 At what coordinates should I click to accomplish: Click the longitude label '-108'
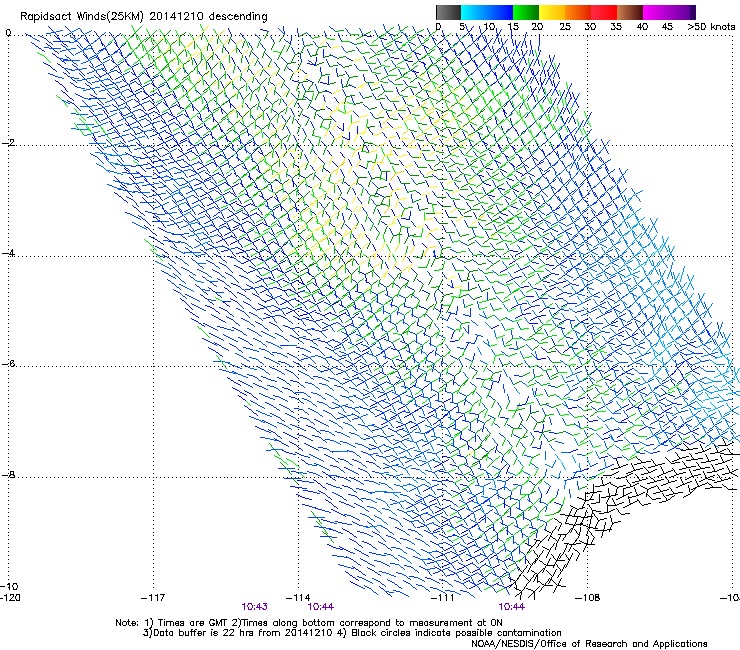click(x=588, y=598)
